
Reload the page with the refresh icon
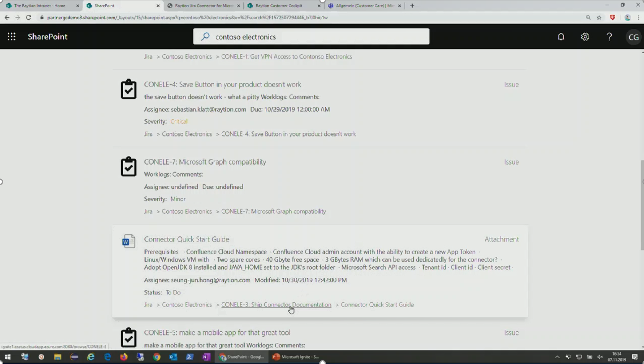tap(29, 17)
